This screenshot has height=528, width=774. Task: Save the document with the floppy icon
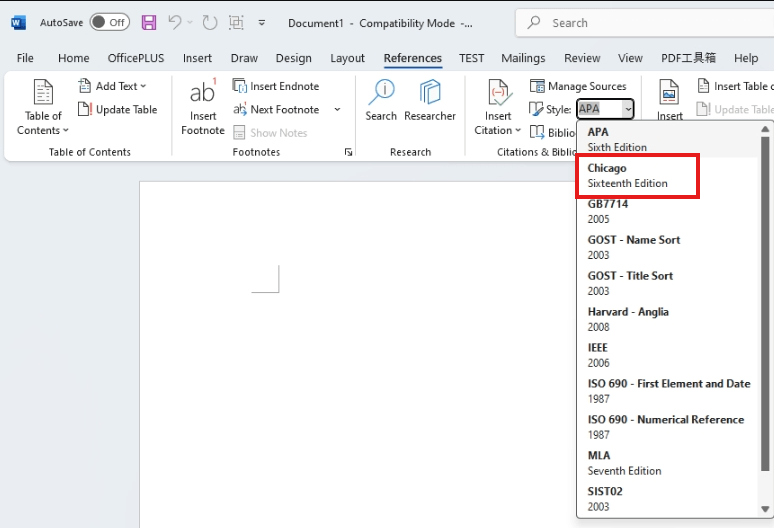tap(149, 23)
